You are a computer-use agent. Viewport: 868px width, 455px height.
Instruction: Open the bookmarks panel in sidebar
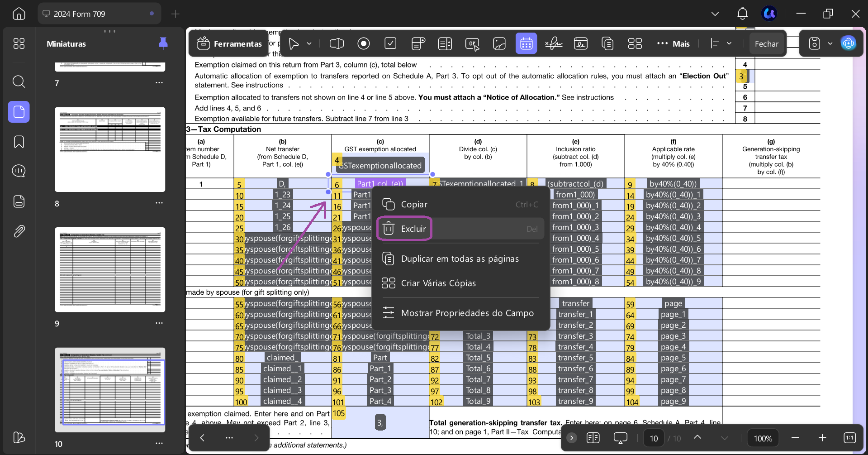coord(19,142)
